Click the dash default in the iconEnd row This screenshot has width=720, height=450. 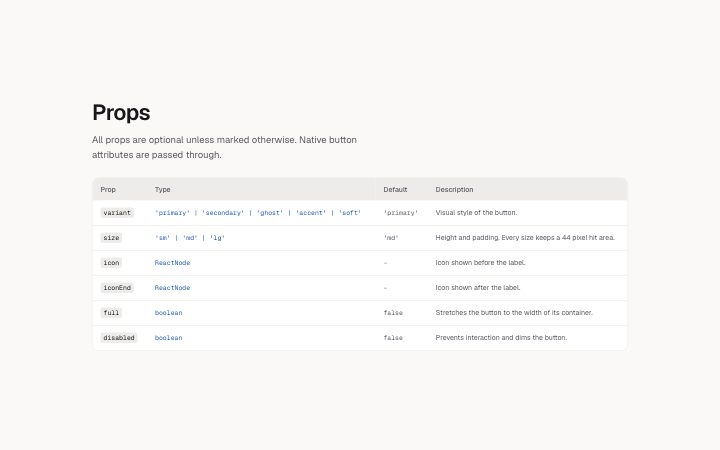[385, 288]
